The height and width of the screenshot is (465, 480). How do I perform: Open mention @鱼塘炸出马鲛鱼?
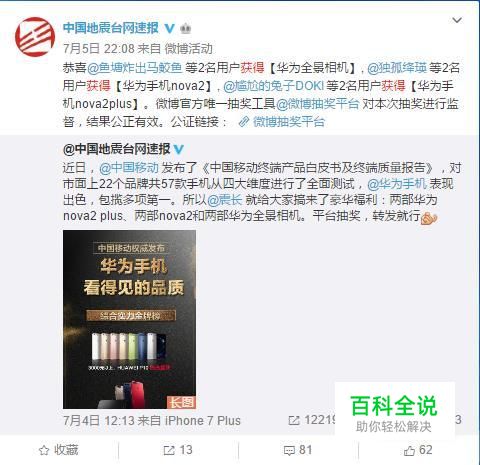[135, 68]
